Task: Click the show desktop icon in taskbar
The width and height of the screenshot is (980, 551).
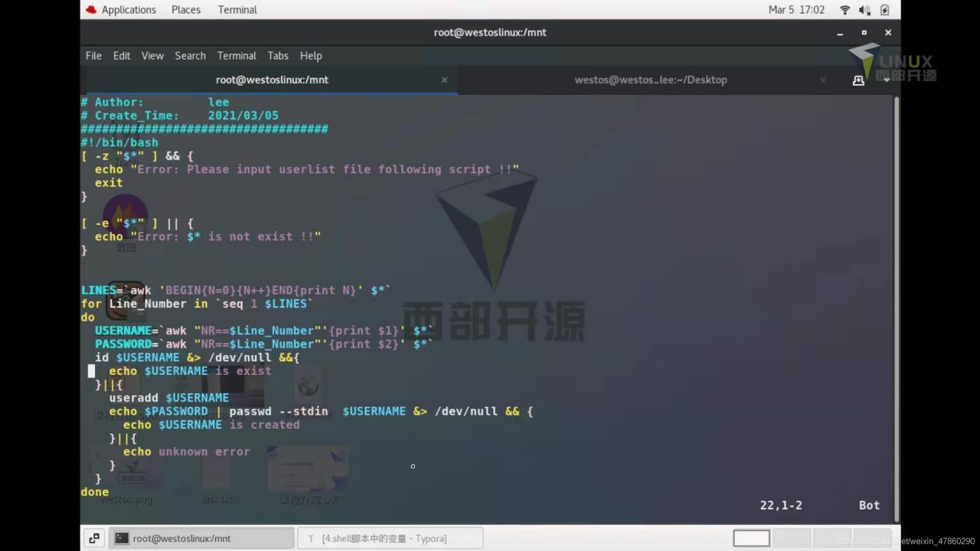Action: (94, 538)
